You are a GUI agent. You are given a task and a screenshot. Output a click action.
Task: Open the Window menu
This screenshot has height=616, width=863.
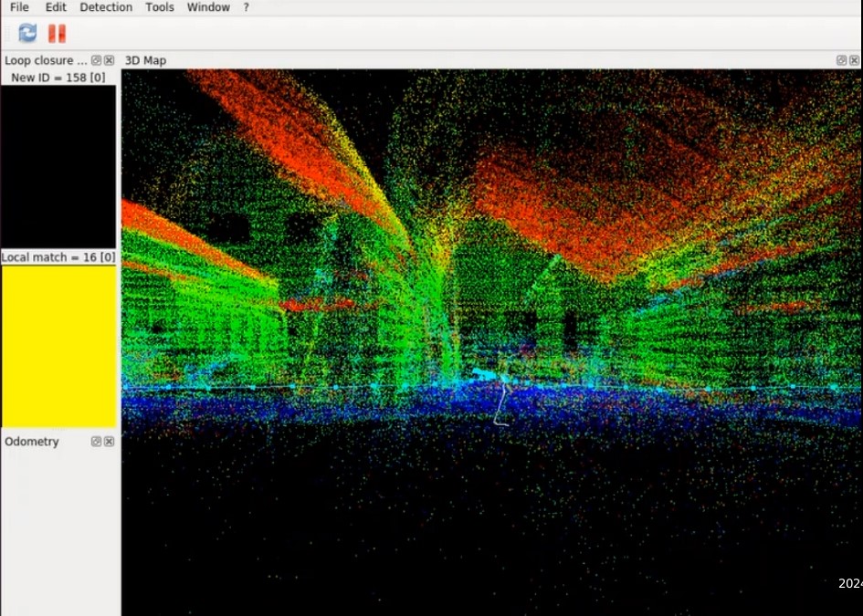[x=208, y=7]
